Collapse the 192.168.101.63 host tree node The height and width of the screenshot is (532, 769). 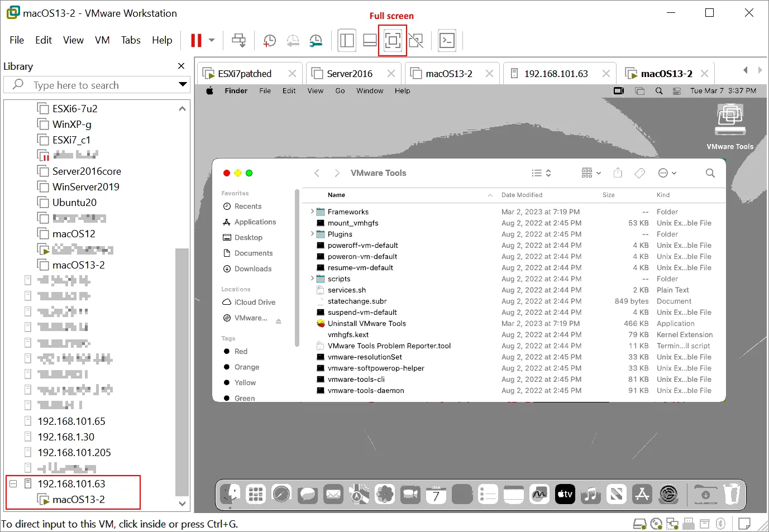click(x=13, y=484)
